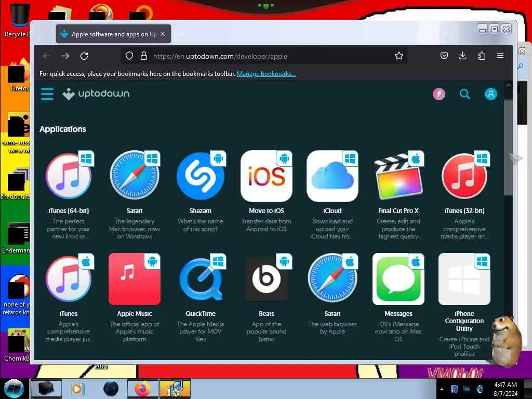This screenshot has height=399, width=532.
Task: Open the user account profile icon
Action: pos(490,94)
